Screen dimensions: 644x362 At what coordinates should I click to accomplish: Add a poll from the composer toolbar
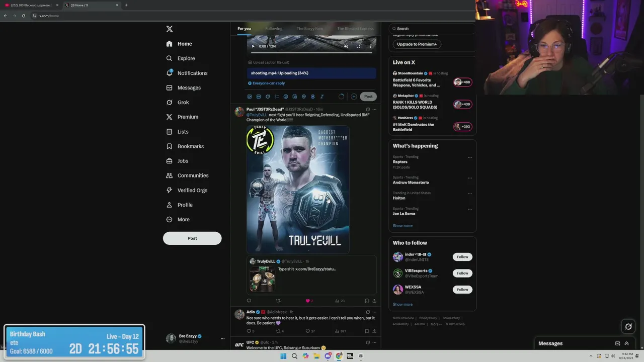tap(277, 97)
